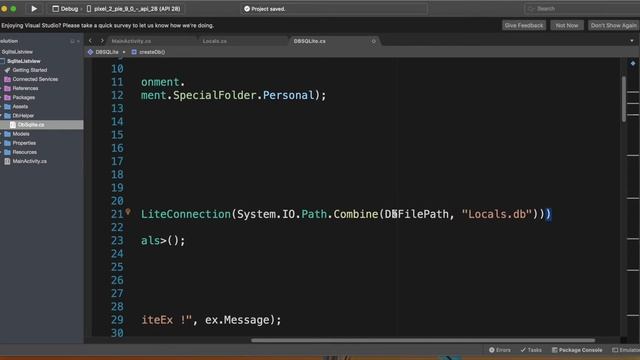
Task: Select the SqliteListview solution root node
Action: pos(17,52)
